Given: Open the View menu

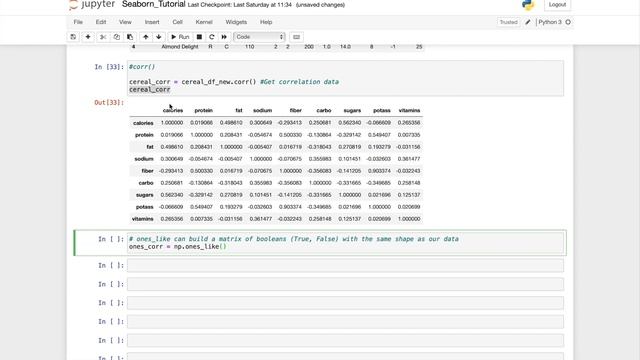Looking at the screenshot, I should click(x=125, y=22).
